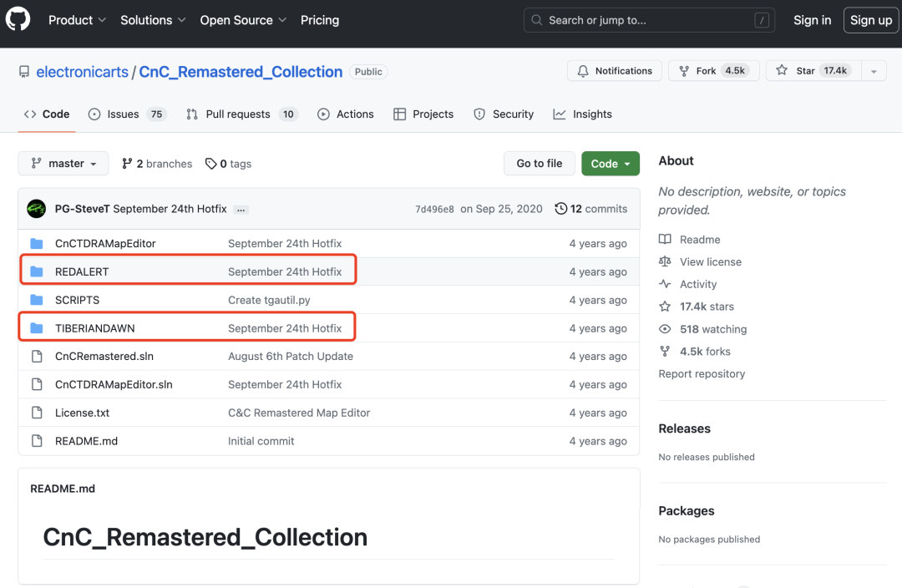Screen dimensions: 902x588
Task: Click the folder icon next to SCRIPTS
Action: click(x=37, y=300)
